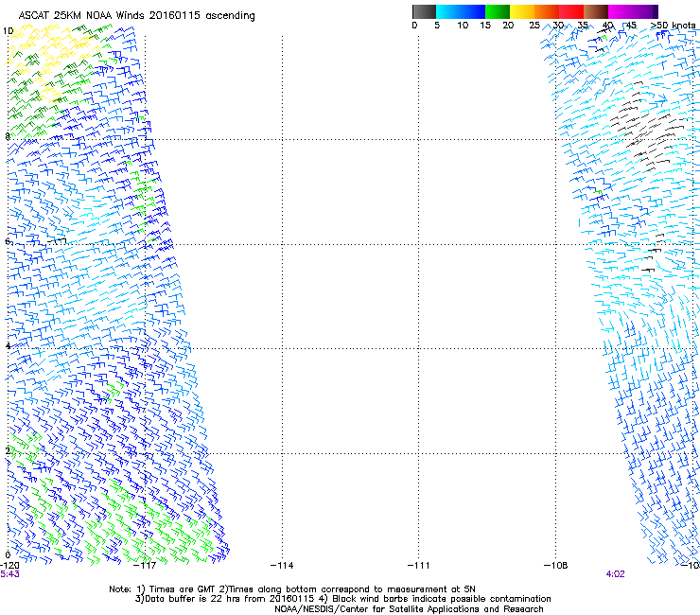This screenshot has width=700, height=615.
Task: Click the '15' value under the color scale
Action: point(485,26)
